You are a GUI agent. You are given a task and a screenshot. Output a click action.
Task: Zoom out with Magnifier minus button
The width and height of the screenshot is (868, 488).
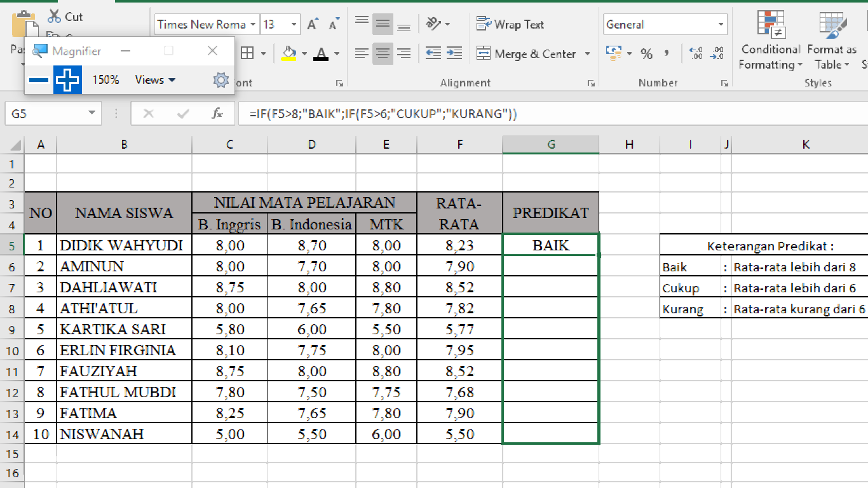(39, 80)
